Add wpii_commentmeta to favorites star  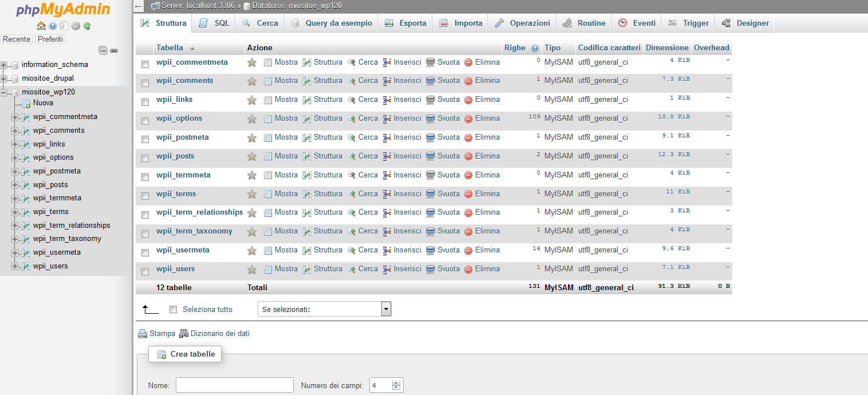click(x=252, y=62)
